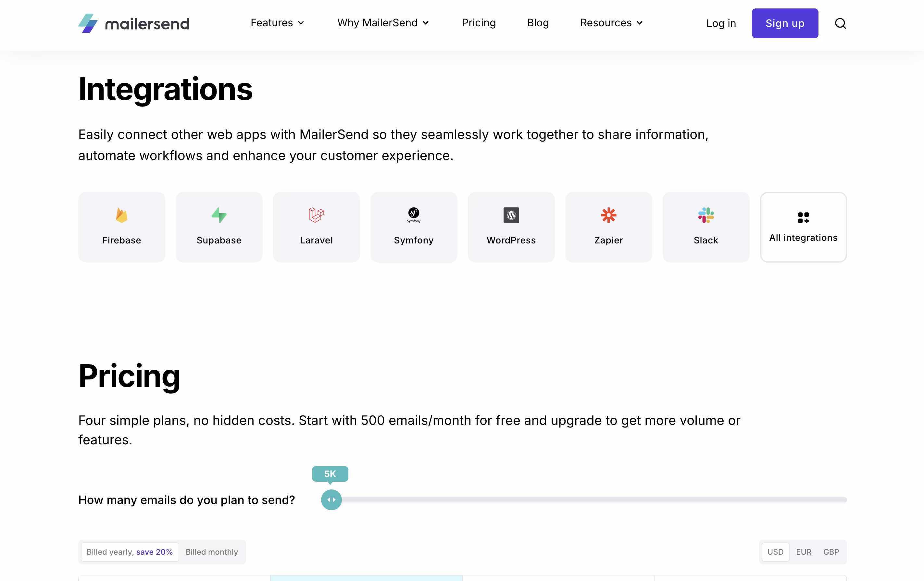Go to the Blog page
Image resolution: width=924 pixels, height=581 pixels.
pyautogui.click(x=538, y=23)
